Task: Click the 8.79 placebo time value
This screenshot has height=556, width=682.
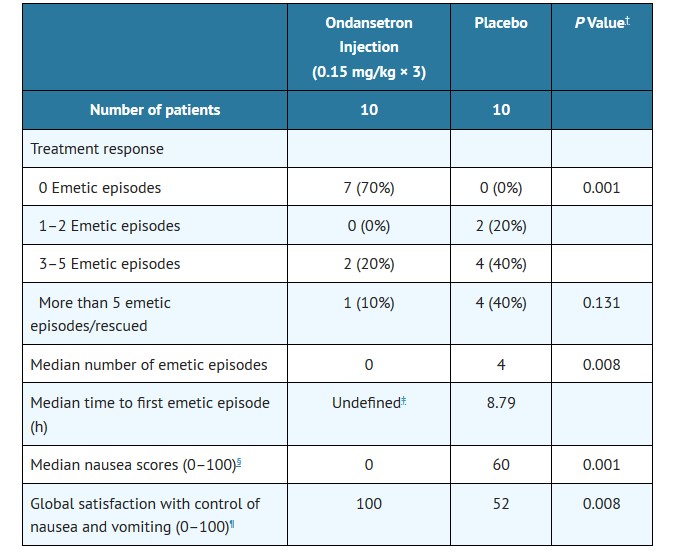Action: click(501, 403)
